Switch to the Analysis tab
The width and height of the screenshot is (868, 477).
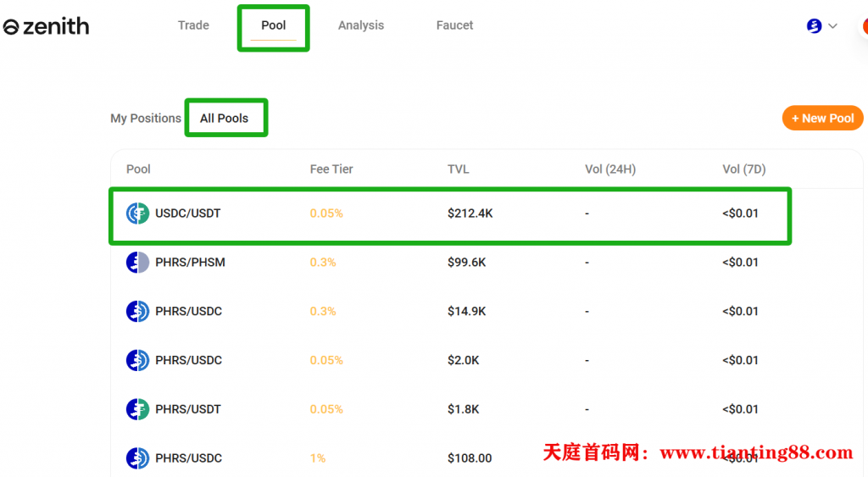click(x=361, y=25)
